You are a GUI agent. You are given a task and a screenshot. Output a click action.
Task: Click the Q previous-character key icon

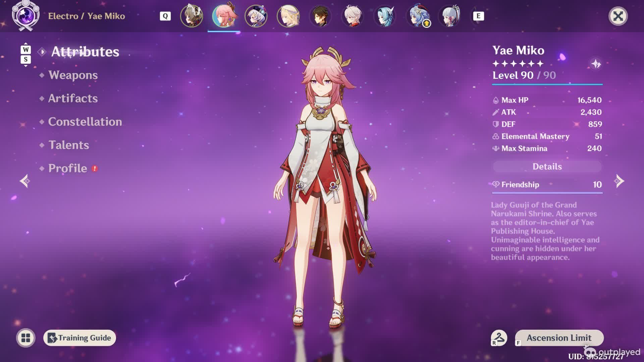(165, 16)
